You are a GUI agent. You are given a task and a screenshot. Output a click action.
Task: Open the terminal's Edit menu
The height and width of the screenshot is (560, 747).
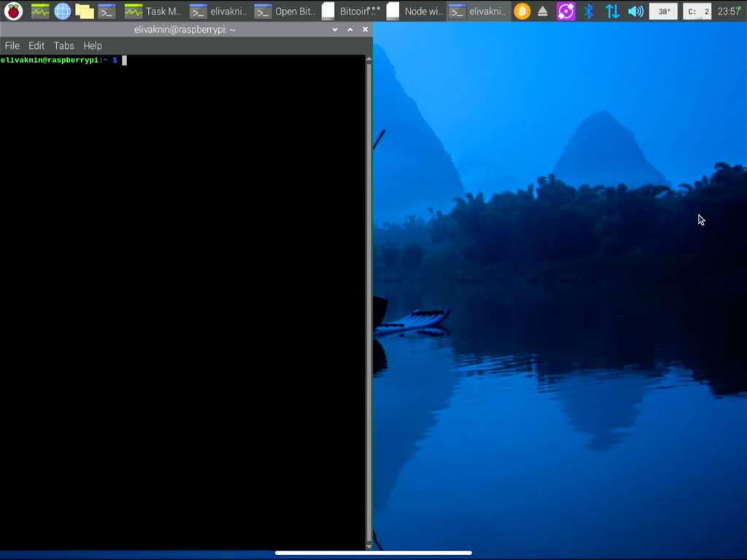(36, 45)
